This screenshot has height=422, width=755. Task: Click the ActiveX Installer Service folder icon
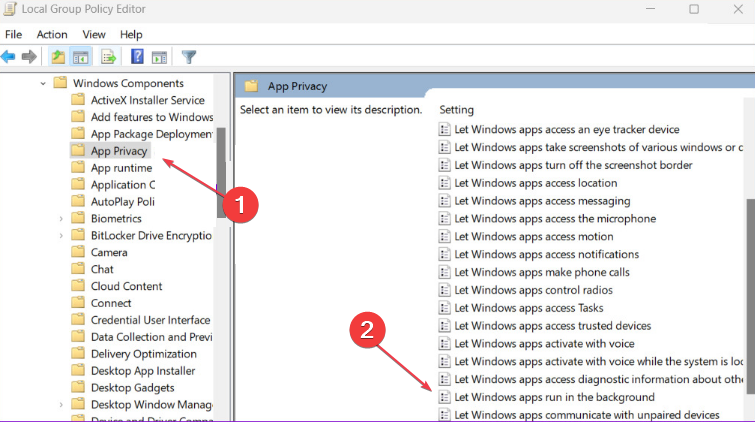click(x=78, y=100)
